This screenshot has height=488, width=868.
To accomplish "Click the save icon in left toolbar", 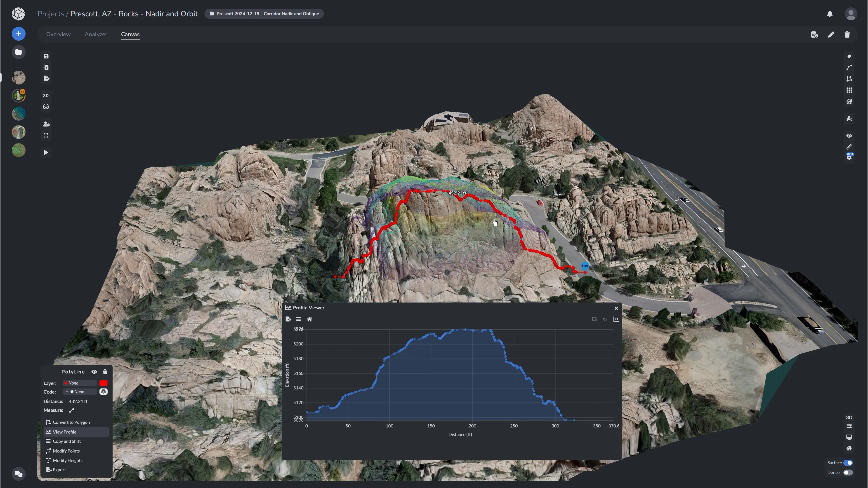I will (x=46, y=56).
